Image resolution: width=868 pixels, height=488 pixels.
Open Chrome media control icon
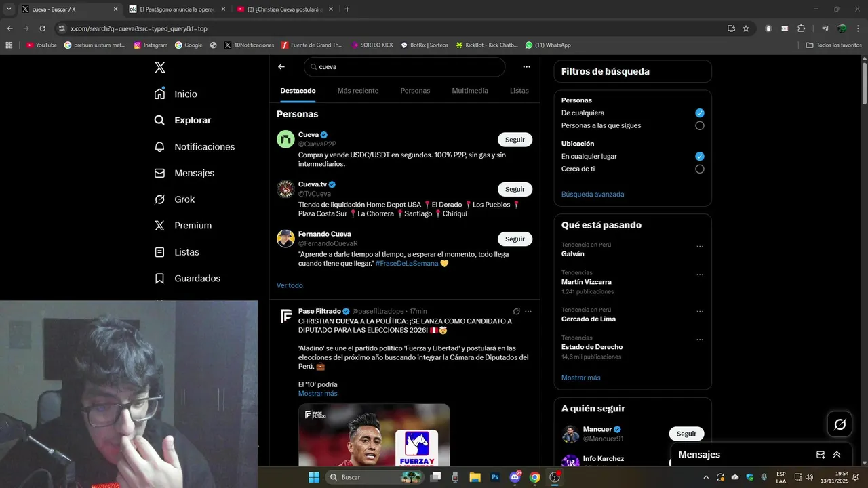[x=825, y=28]
